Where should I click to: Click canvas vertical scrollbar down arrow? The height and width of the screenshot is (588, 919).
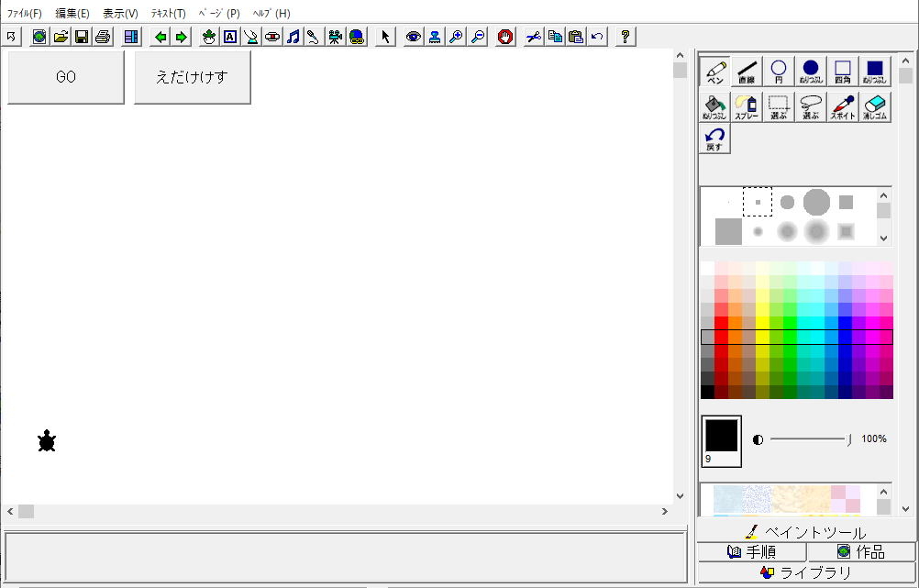(680, 496)
